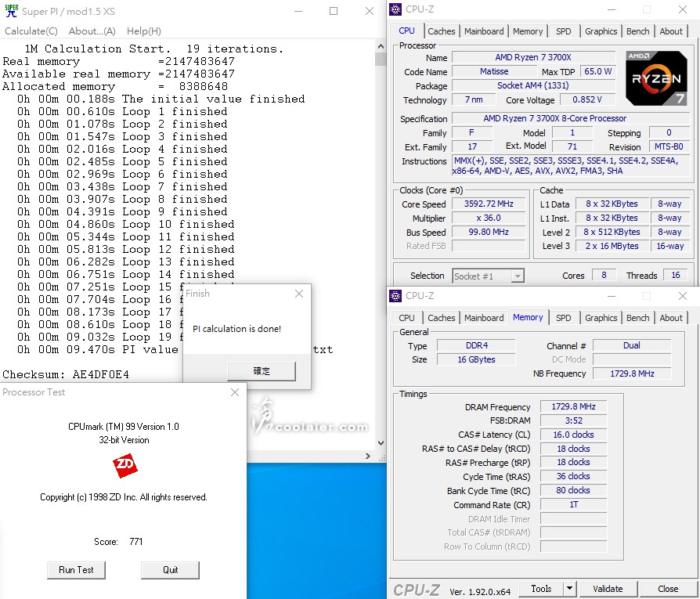Switch to Caches tab in upper CPU-Z window
Screen dimensions: 700x599
tap(442, 31)
